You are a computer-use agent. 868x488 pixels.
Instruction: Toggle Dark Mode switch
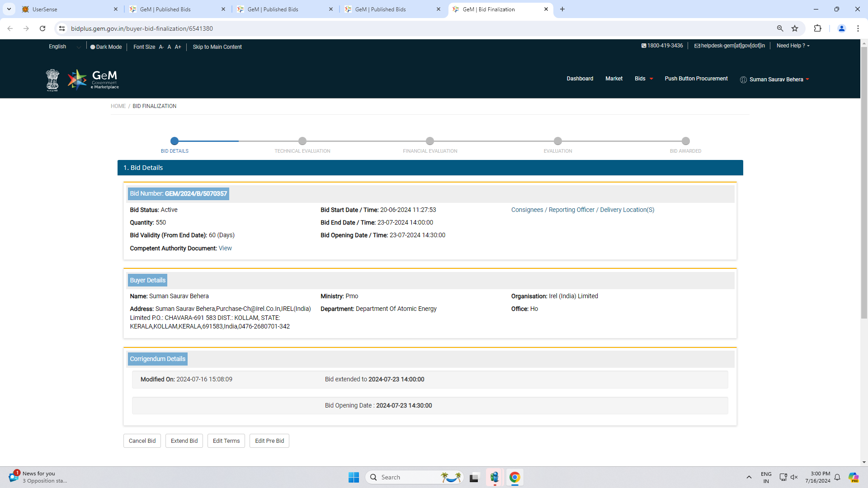(106, 47)
